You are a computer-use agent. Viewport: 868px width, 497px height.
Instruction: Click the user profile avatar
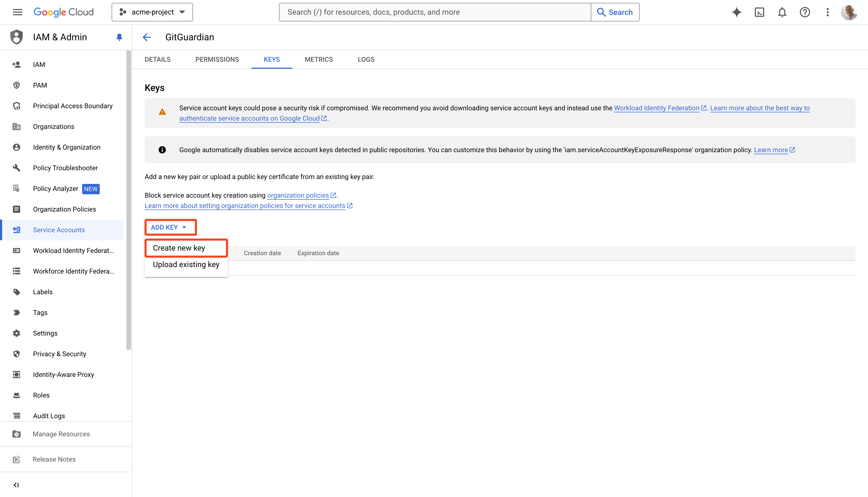point(849,12)
